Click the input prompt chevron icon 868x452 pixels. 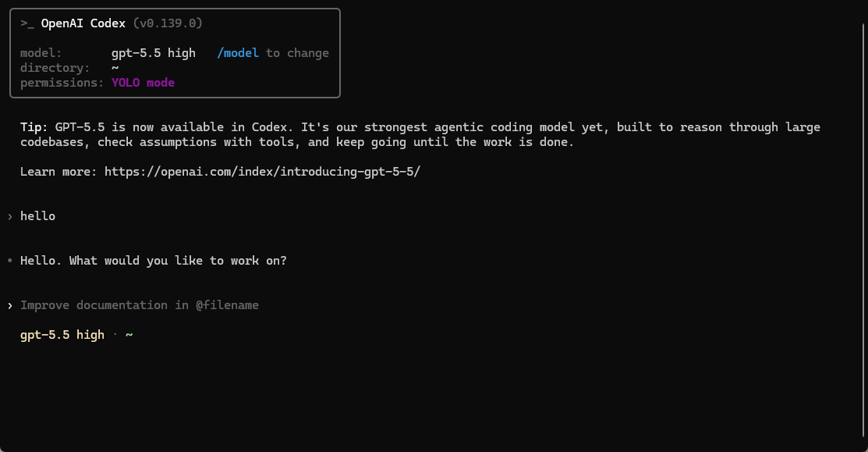point(10,306)
